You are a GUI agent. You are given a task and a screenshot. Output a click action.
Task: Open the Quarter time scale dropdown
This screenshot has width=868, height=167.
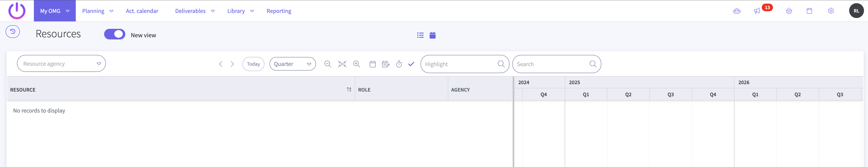point(293,64)
